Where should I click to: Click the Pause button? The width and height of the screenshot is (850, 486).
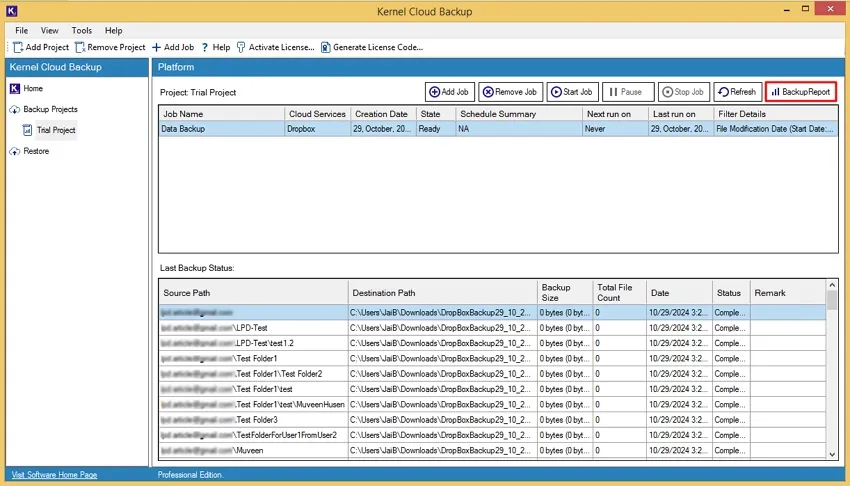tap(628, 92)
